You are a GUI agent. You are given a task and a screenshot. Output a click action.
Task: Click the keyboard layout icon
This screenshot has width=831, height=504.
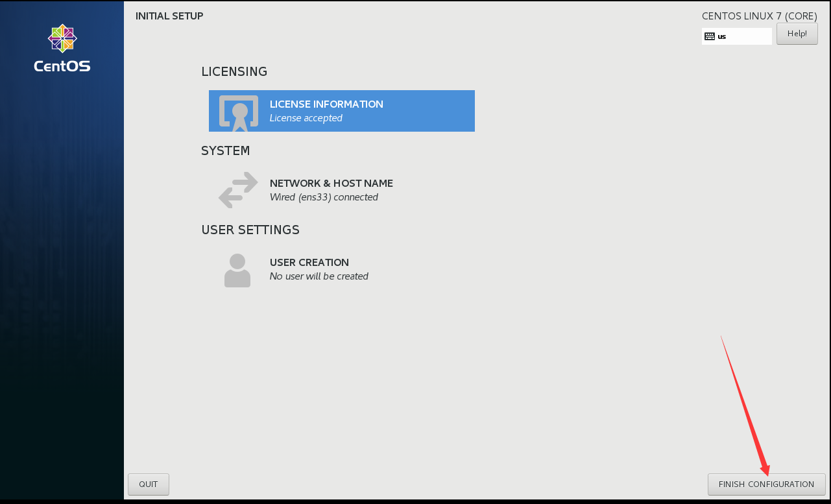(710, 36)
